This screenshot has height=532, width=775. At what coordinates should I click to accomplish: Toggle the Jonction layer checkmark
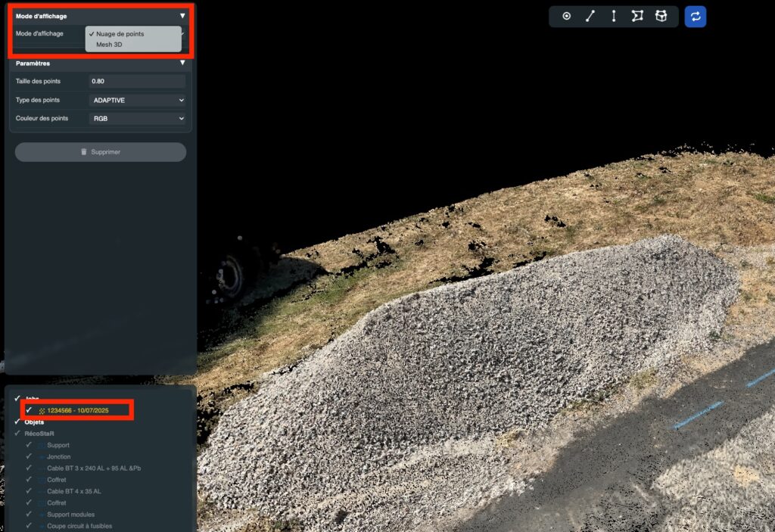pyautogui.click(x=29, y=456)
